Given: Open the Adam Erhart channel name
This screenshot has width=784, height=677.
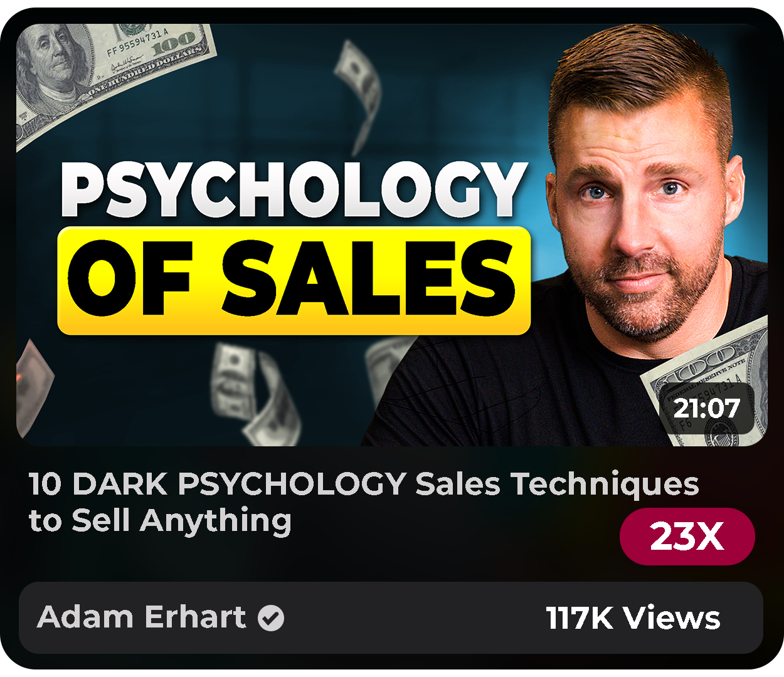Looking at the screenshot, I should [x=142, y=617].
